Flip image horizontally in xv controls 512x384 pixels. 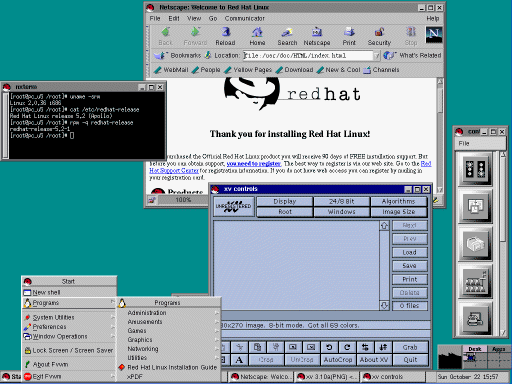(x=365, y=347)
